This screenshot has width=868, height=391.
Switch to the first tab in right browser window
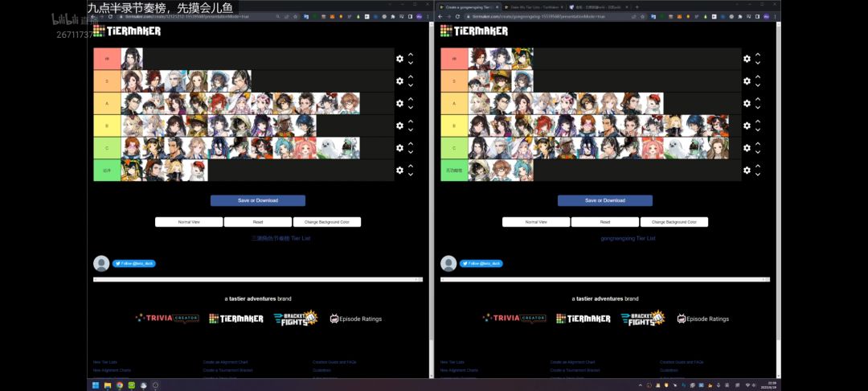click(x=468, y=7)
